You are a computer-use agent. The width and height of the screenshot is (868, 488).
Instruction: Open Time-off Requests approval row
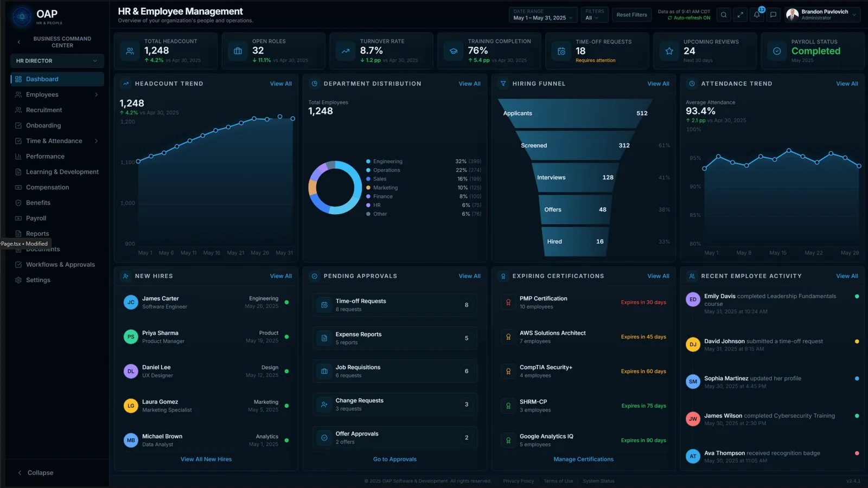(x=395, y=305)
